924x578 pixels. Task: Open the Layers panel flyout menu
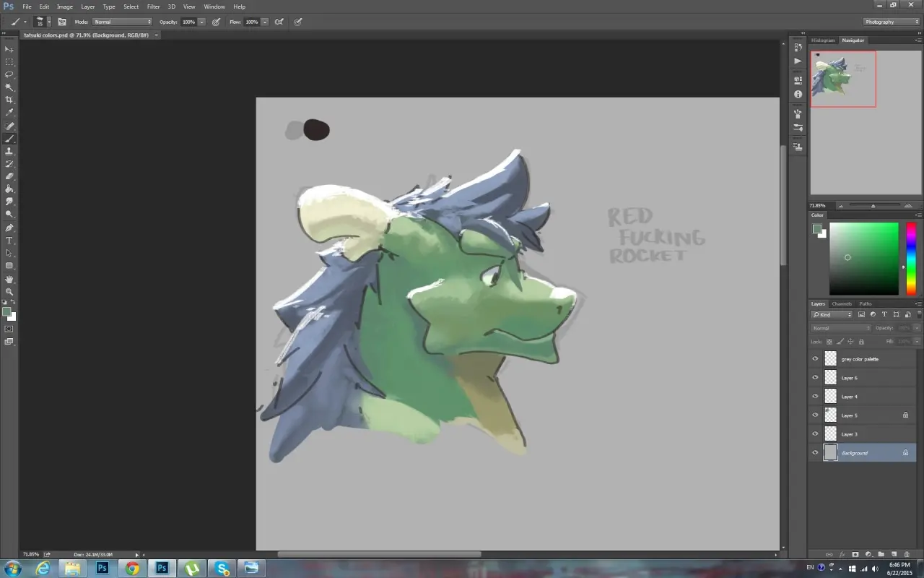point(918,304)
